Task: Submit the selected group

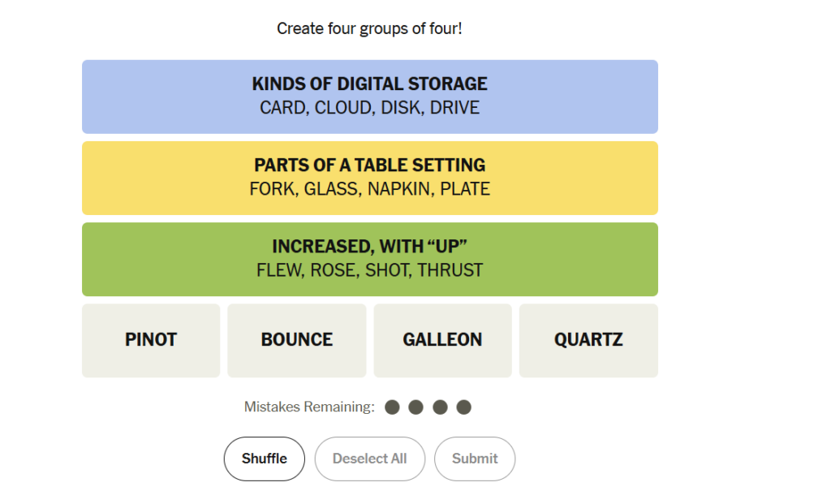Action: point(475,459)
